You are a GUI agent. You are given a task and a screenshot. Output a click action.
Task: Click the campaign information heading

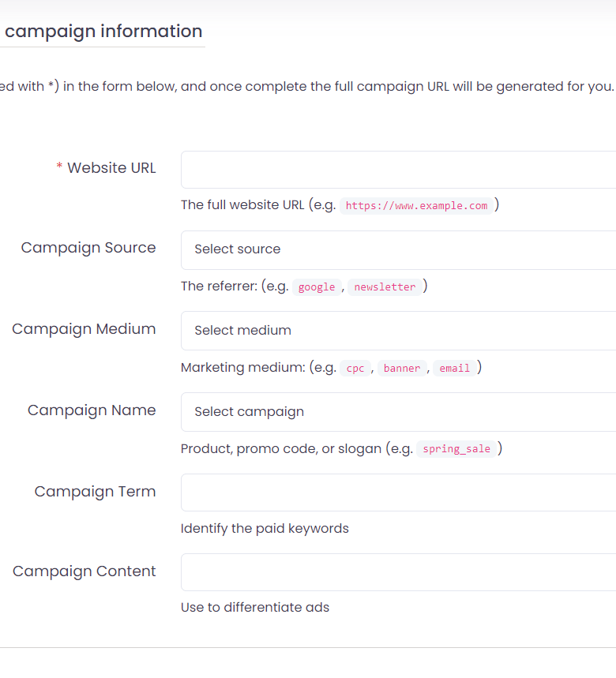pos(103,32)
